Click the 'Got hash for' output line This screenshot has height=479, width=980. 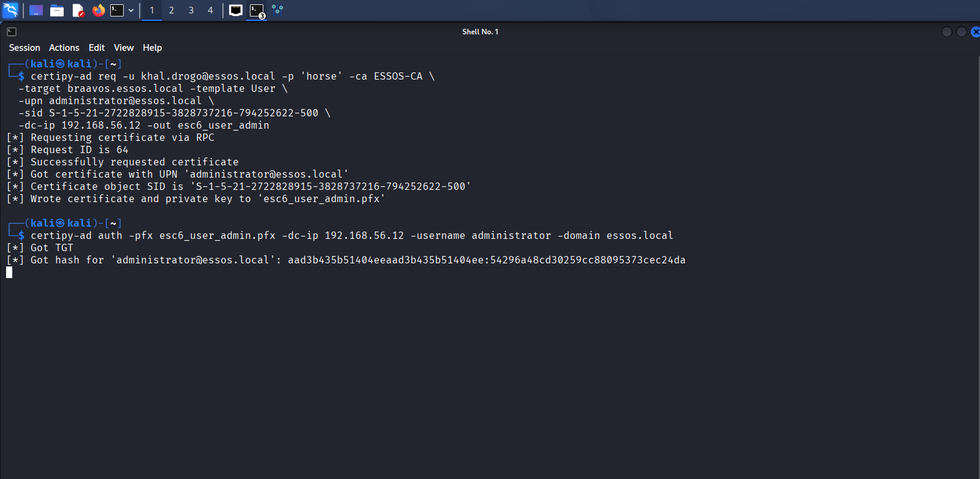[346, 260]
